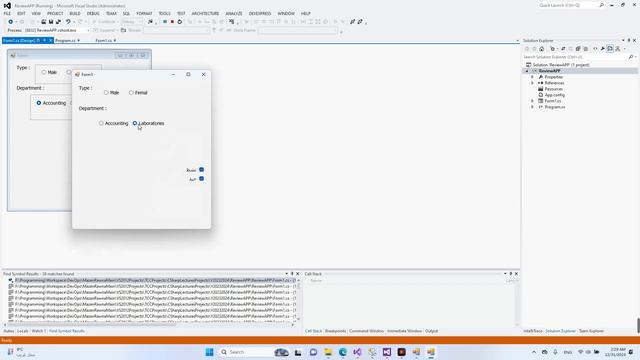Viewport: 640px width, 360px height.
Task: Open the Windows Start menu
Action: (x=209, y=352)
